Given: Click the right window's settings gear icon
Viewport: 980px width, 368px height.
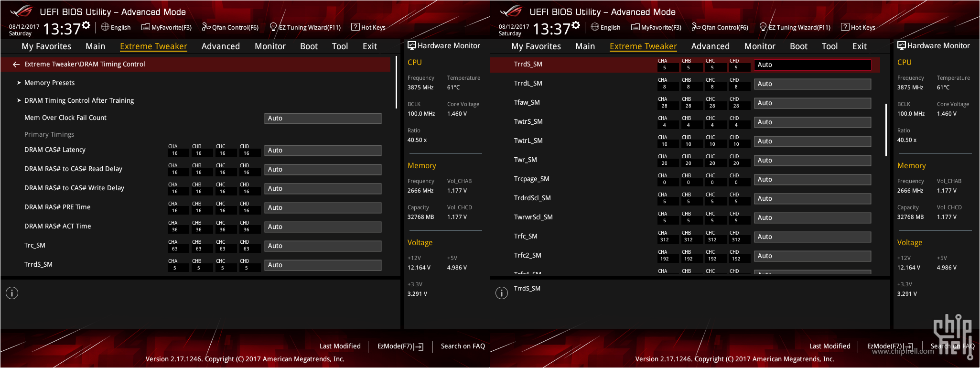Looking at the screenshot, I should coord(576,25).
